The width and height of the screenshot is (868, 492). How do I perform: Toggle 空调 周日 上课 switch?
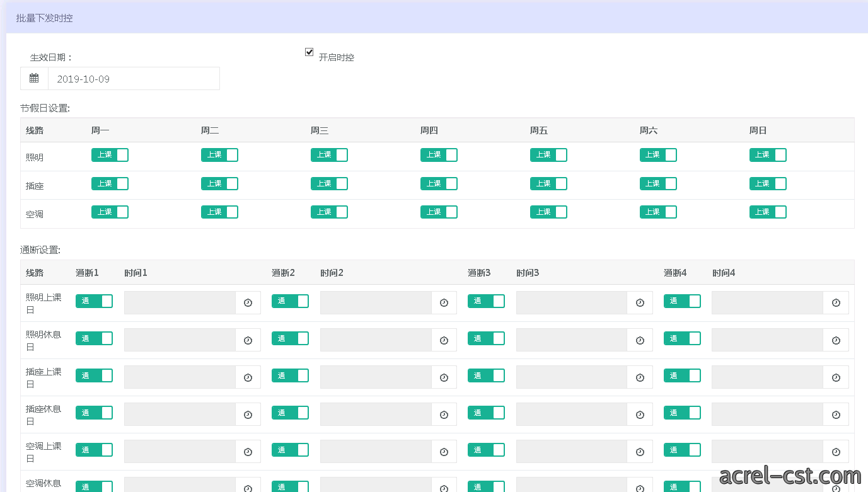tap(768, 212)
